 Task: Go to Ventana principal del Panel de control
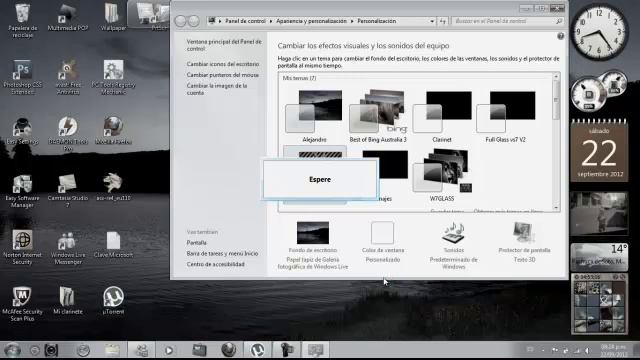click(x=224, y=45)
